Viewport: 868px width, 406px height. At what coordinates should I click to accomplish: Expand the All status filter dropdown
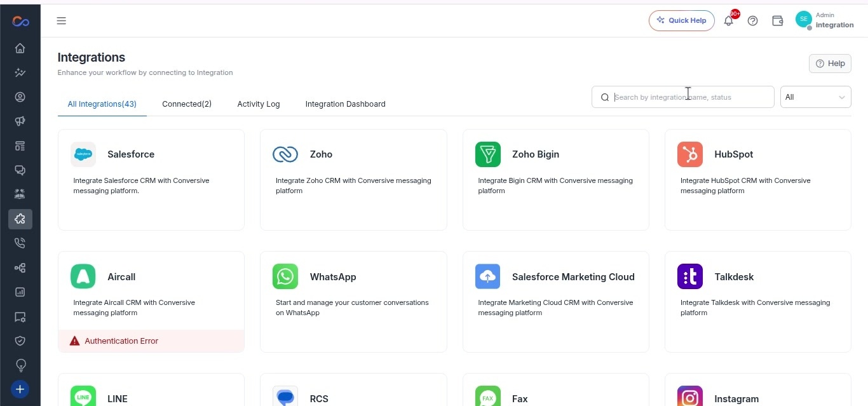(x=815, y=97)
